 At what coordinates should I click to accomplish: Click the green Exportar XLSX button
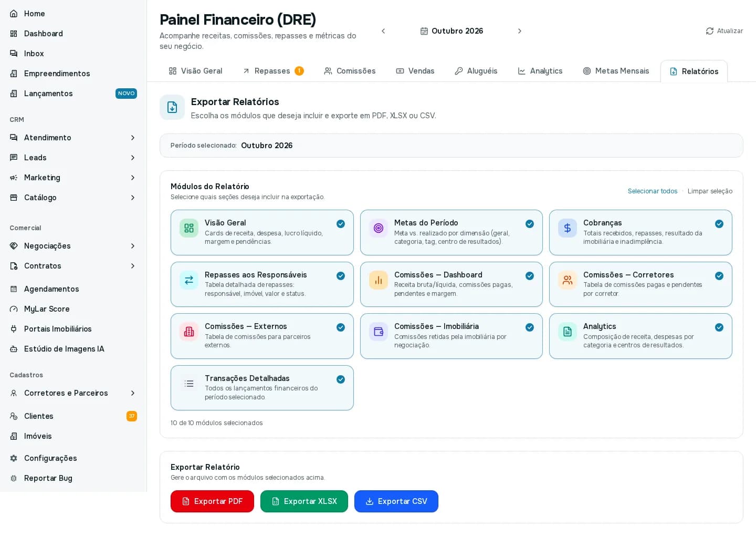coord(304,501)
